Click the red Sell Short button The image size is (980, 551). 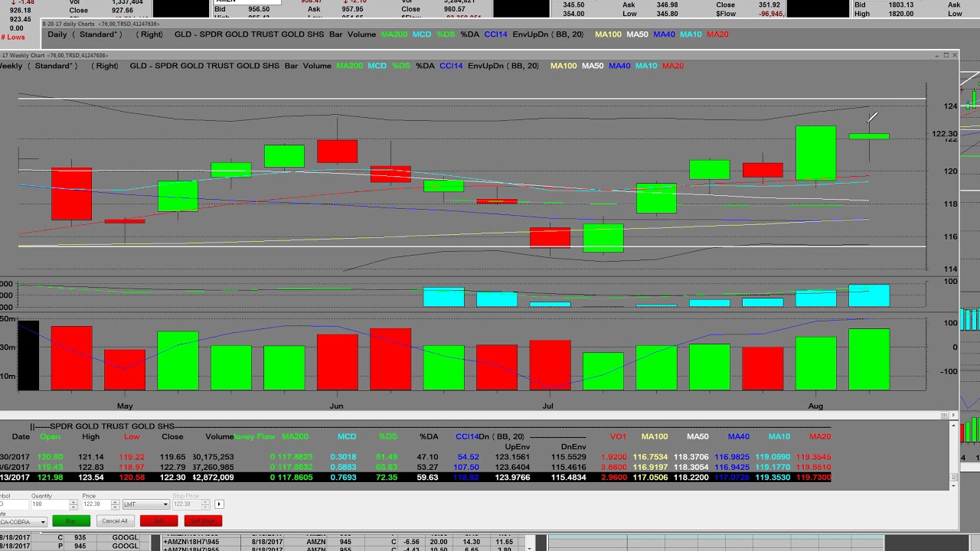pos(204,521)
